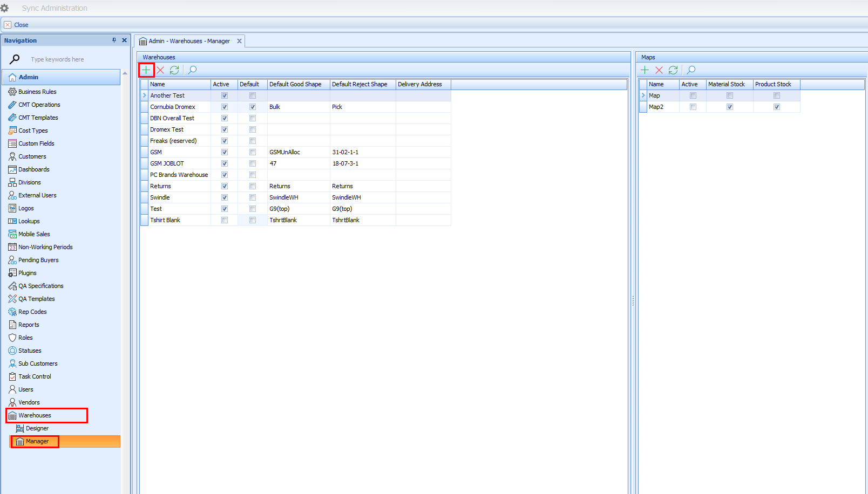Refresh the Warehouses list
Screen dimensions: 868x494
click(x=174, y=70)
